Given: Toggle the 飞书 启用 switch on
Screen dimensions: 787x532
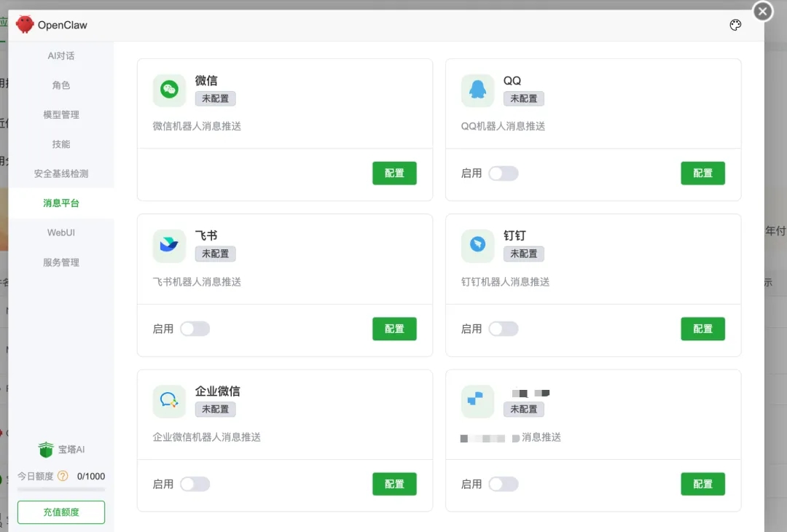Looking at the screenshot, I should 195,329.
